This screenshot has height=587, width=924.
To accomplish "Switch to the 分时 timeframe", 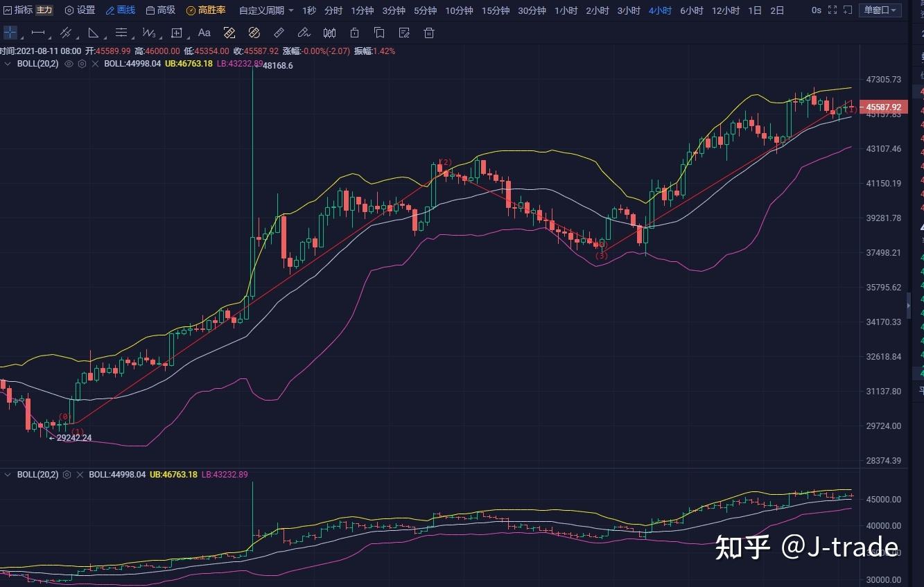I will (333, 10).
